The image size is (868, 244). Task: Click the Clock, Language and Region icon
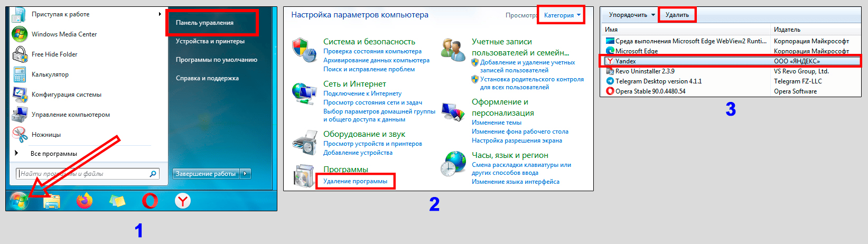453,164
